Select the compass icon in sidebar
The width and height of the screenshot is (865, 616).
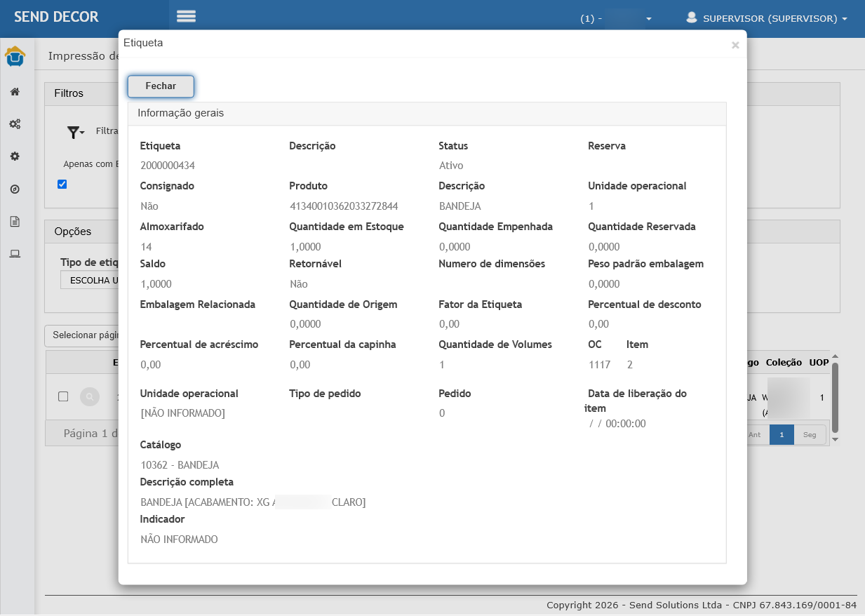tap(15, 189)
